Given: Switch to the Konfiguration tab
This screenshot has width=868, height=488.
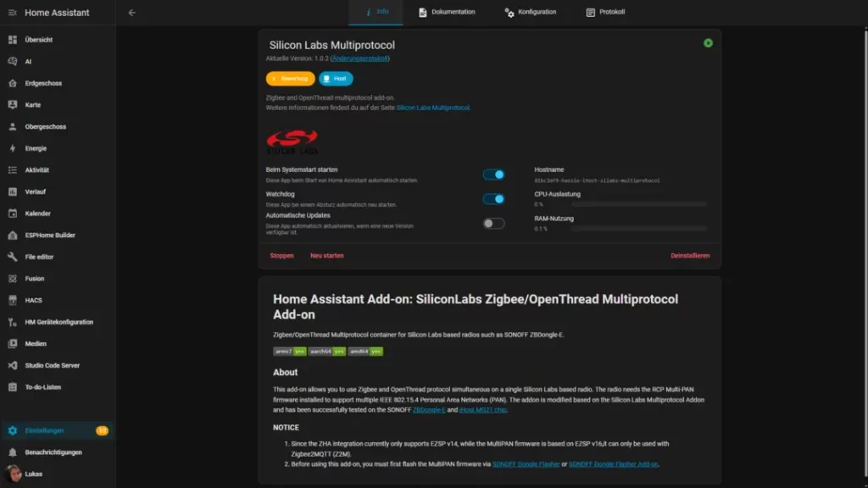Looking at the screenshot, I should tap(531, 12).
